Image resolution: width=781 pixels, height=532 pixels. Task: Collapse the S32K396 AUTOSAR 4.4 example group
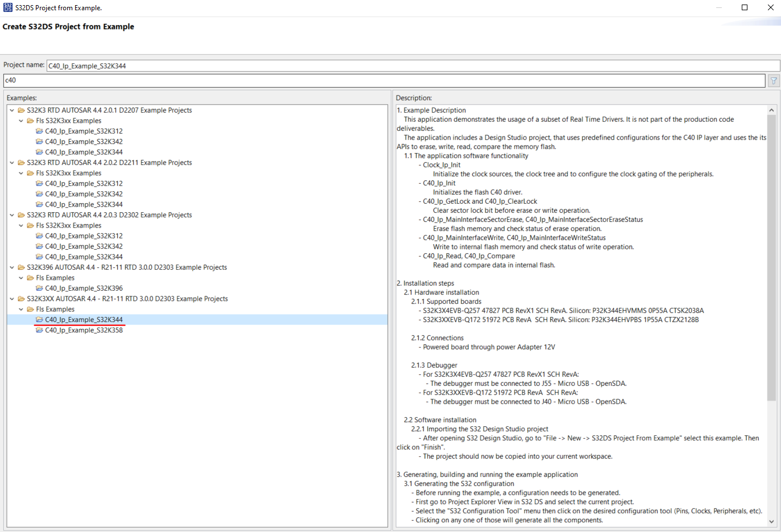(x=12, y=267)
